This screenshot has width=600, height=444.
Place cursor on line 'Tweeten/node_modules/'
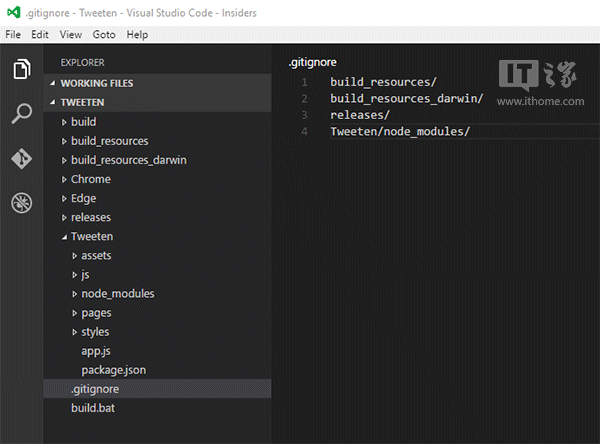[400, 131]
